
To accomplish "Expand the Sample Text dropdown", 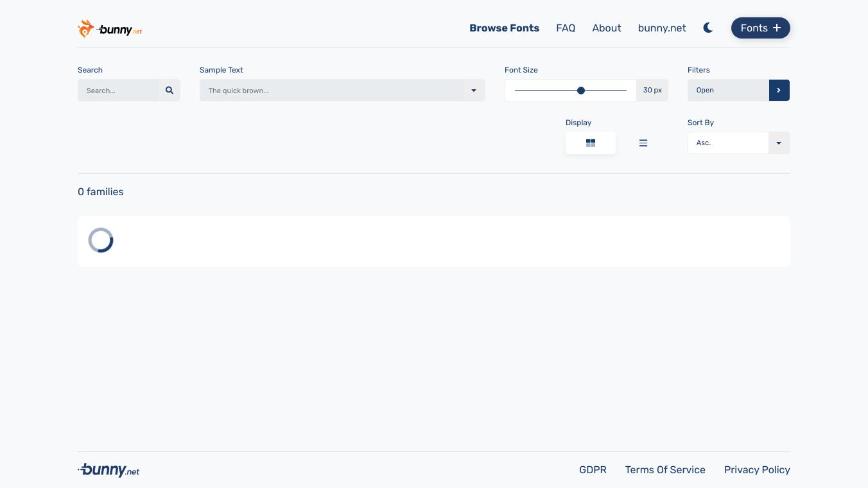I will click(x=474, y=91).
